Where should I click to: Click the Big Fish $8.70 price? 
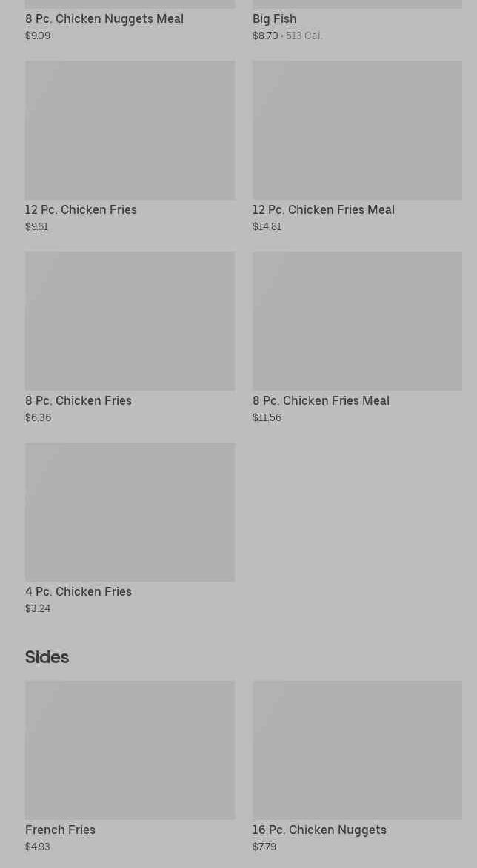pos(265,36)
